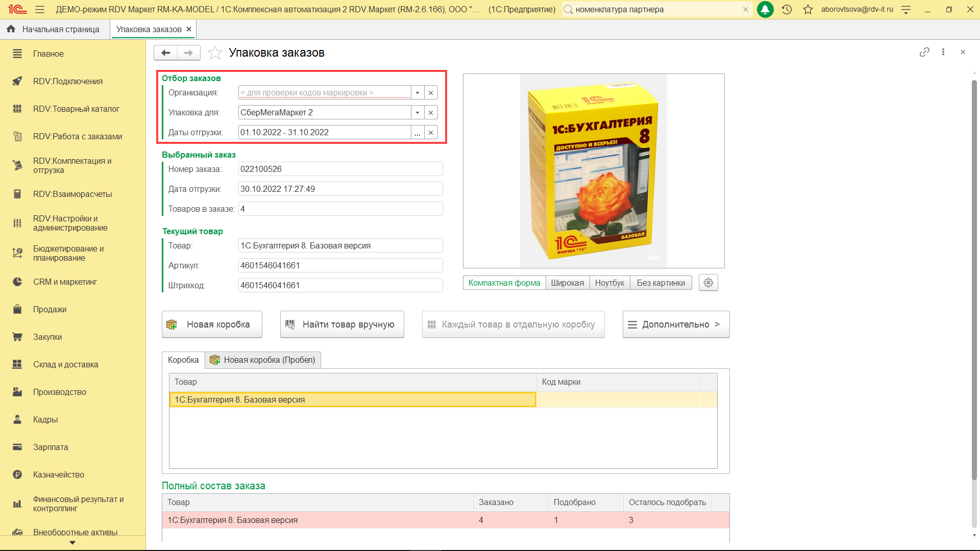The width and height of the screenshot is (980, 551).
Task: Open the Дополнительно submenu
Action: [x=676, y=324]
